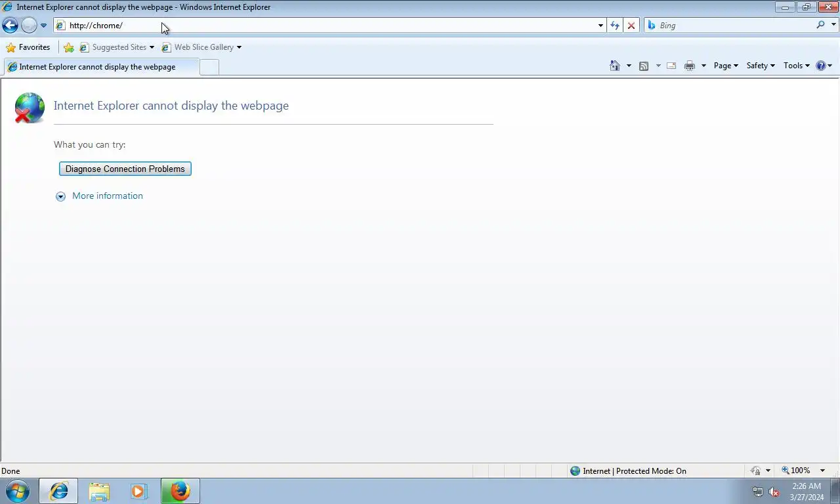The image size is (840, 504).
Task: Click Internet Protected Mode status text
Action: tap(635, 471)
